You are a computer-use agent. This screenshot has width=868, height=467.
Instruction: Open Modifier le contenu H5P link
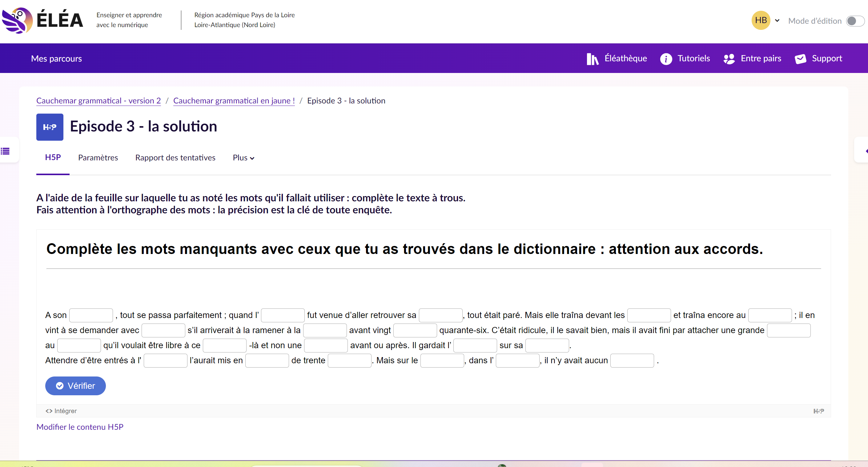(x=80, y=427)
